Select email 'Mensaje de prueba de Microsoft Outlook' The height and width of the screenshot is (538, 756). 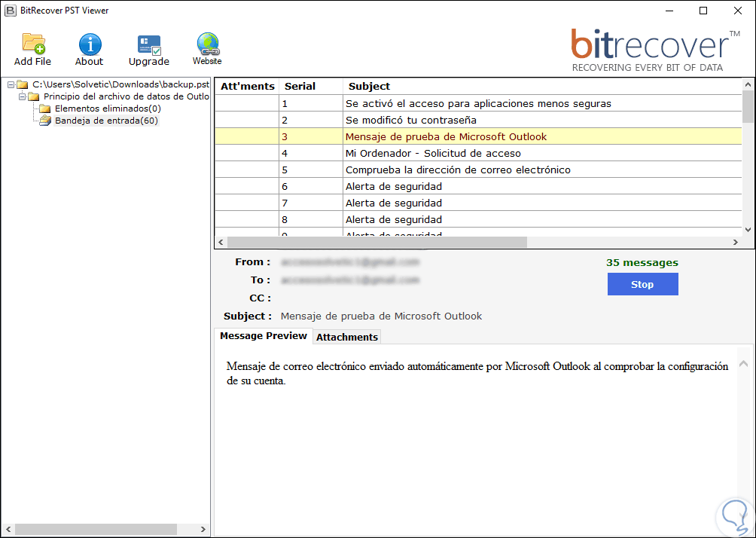(478, 136)
